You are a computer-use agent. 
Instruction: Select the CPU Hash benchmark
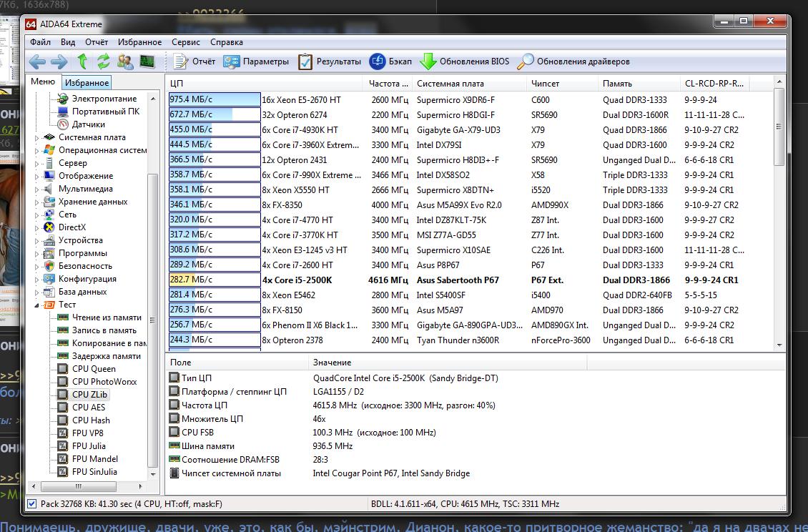pos(91,420)
